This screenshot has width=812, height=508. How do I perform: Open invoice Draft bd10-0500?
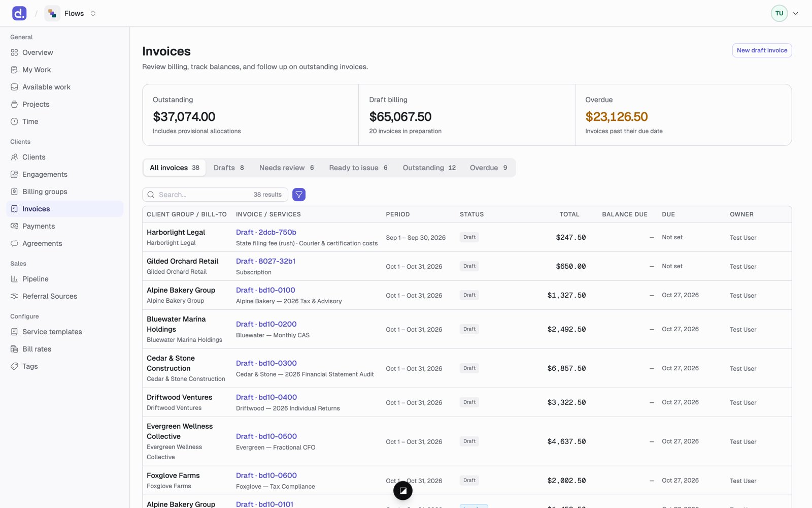click(x=266, y=436)
